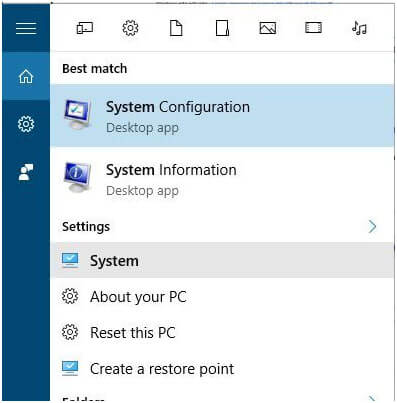Click the Settings section heading
Viewport: 397px width, 403px height.
pos(86,227)
